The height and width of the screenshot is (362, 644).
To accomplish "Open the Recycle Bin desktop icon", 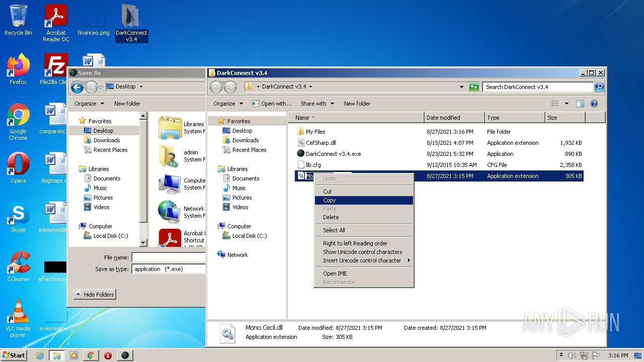I will [18, 20].
